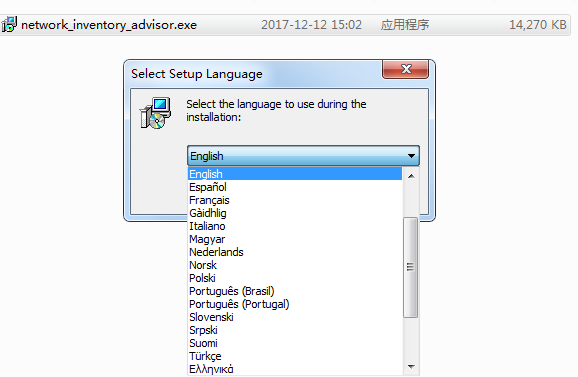Pick Français as setup language

295,200
